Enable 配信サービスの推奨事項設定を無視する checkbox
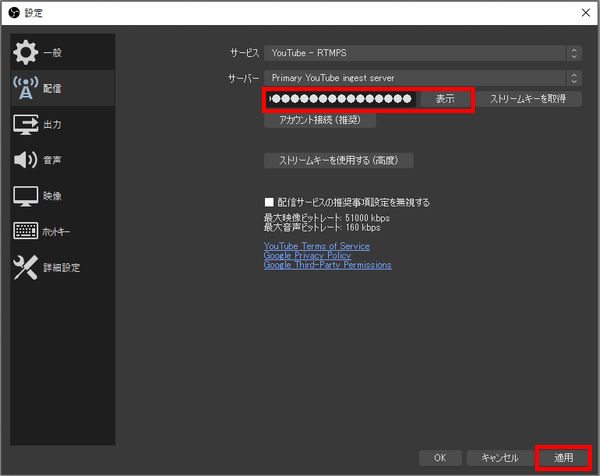 click(x=269, y=202)
